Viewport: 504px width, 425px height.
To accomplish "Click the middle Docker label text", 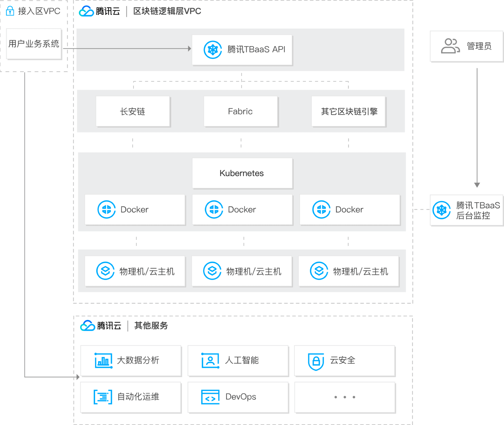I will pyautogui.click(x=242, y=210).
